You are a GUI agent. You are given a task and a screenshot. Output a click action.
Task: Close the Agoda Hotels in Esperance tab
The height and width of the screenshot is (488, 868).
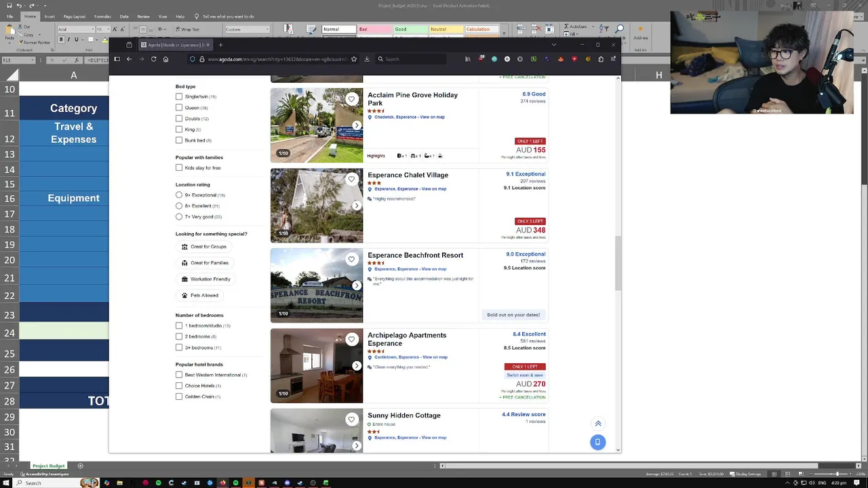coord(208,45)
